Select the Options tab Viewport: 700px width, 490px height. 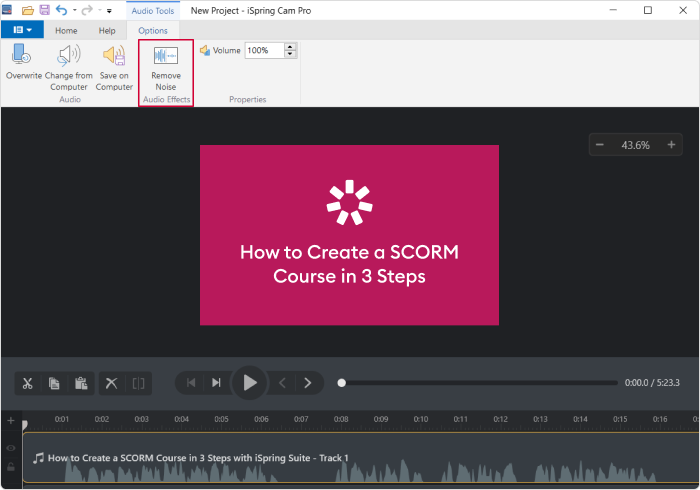click(153, 30)
